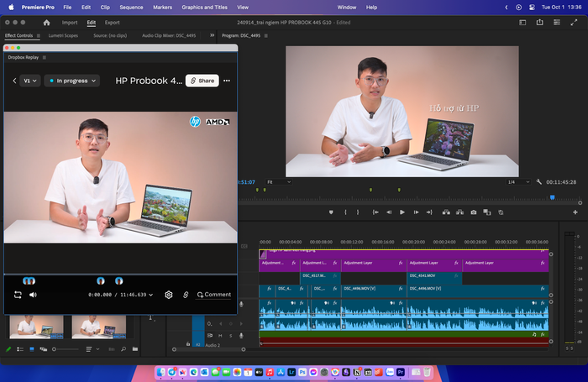Viewport: 588px width, 382px height.
Task: Go to the Premiere Pro Home screen
Action: (46, 23)
